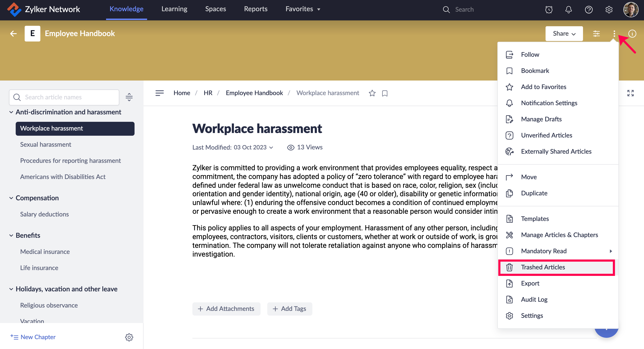Toggle the bookmark icon next to the breadcrumb
Screen dimensions: 644x349
(x=385, y=93)
